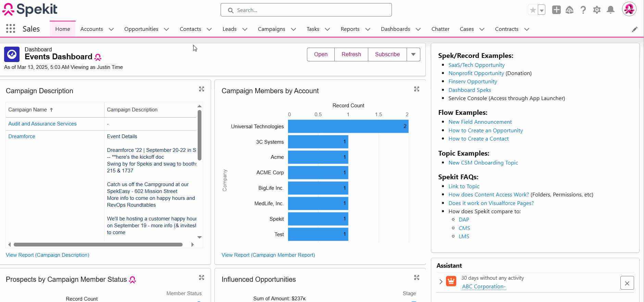This screenshot has height=302, width=644.
Task: Open the DAP comparison link
Action: click(464, 220)
